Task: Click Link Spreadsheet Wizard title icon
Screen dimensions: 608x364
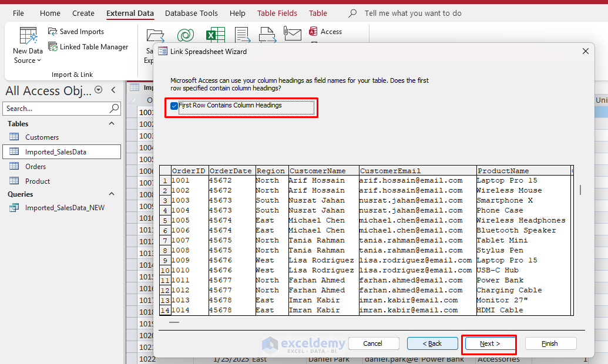Action: click(163, 51)
